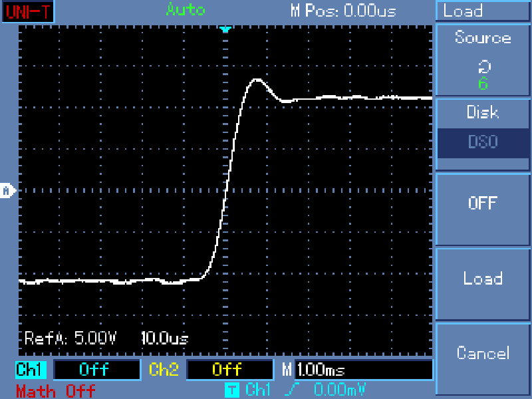Click the waveform overshoot peak

257,80
